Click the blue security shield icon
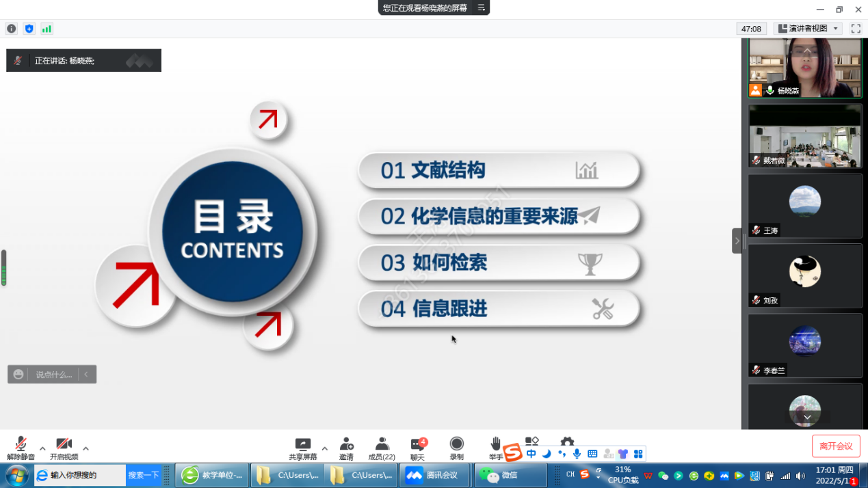The height and width of the screenshot is (488, 868). pyautogui.click(x=29, y=29)
